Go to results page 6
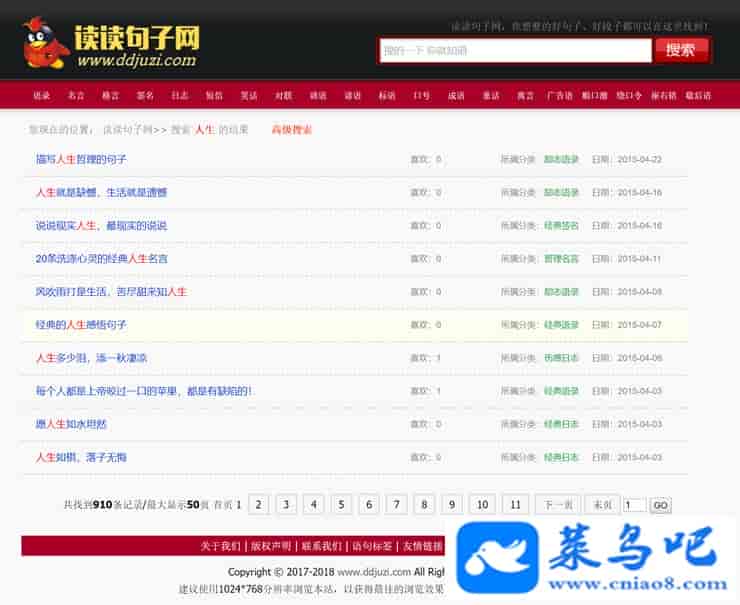 [369, 504]
